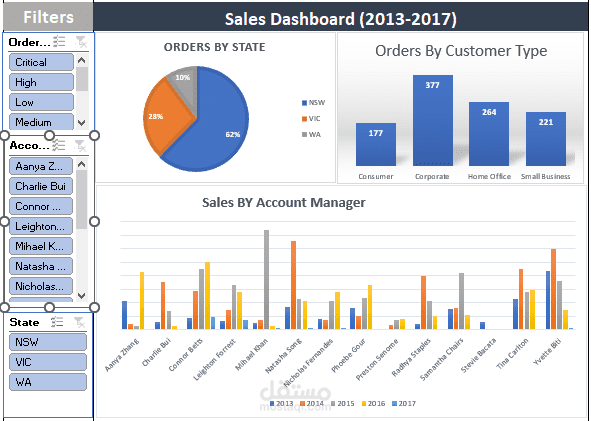Filter dashboard by VIC state
Image resolution: width=591 pixels, height=421 pixels.
point(48,362)
